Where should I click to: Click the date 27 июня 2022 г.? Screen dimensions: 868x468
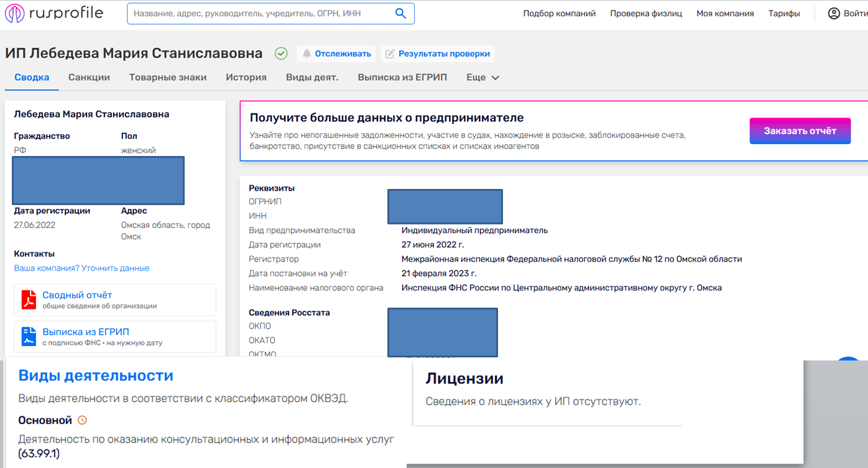pos(433,245)
